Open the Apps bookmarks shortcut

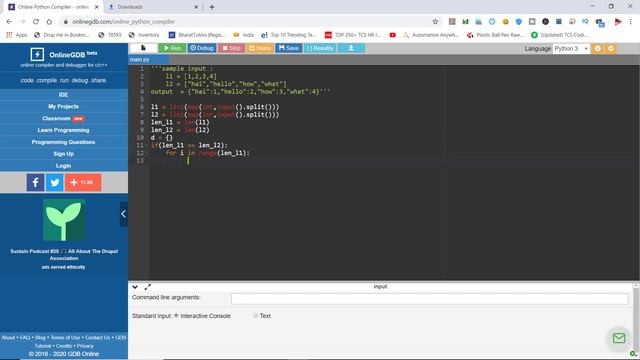17,35
